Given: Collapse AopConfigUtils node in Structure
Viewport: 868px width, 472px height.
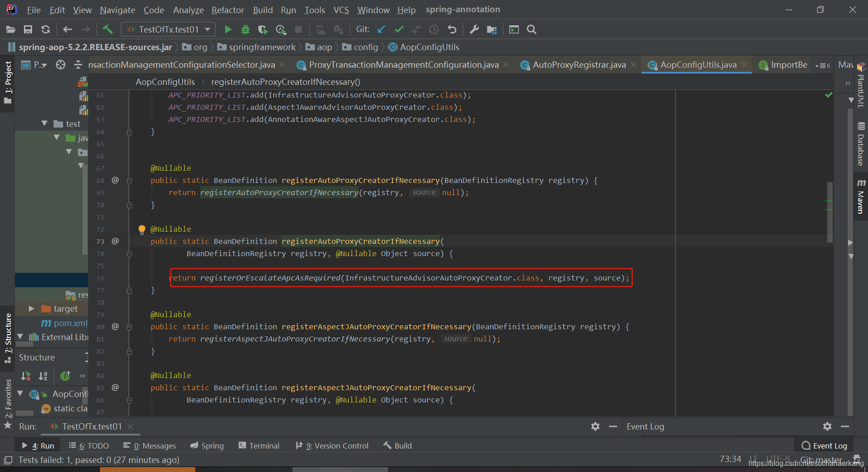Looking at the screenshot, I should (x=20, y=394).
